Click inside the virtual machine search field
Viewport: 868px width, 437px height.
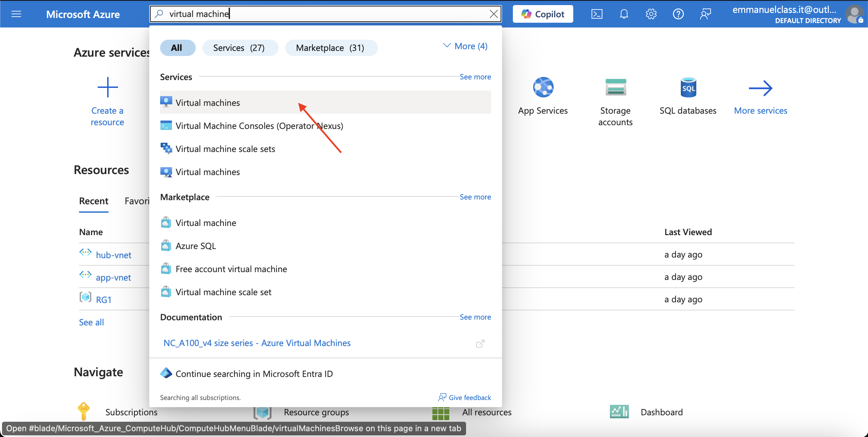326,14
